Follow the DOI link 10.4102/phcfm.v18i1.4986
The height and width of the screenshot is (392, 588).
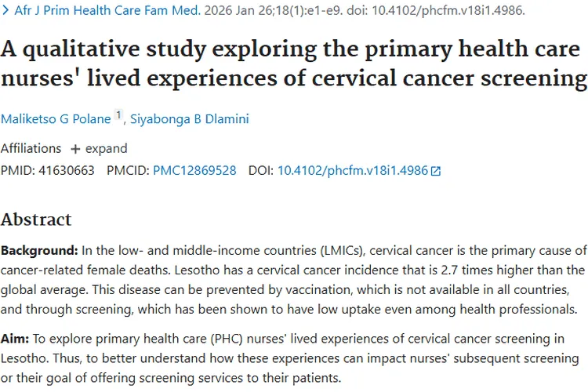coord(352,170)
